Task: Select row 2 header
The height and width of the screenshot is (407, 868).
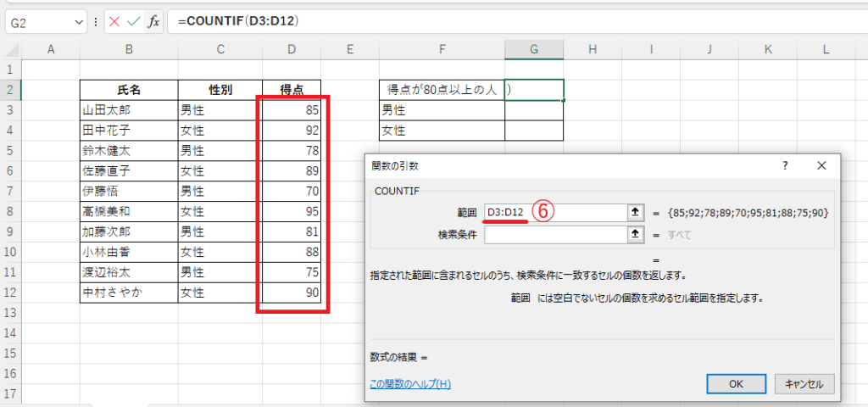Action: [x=10, y=90]
